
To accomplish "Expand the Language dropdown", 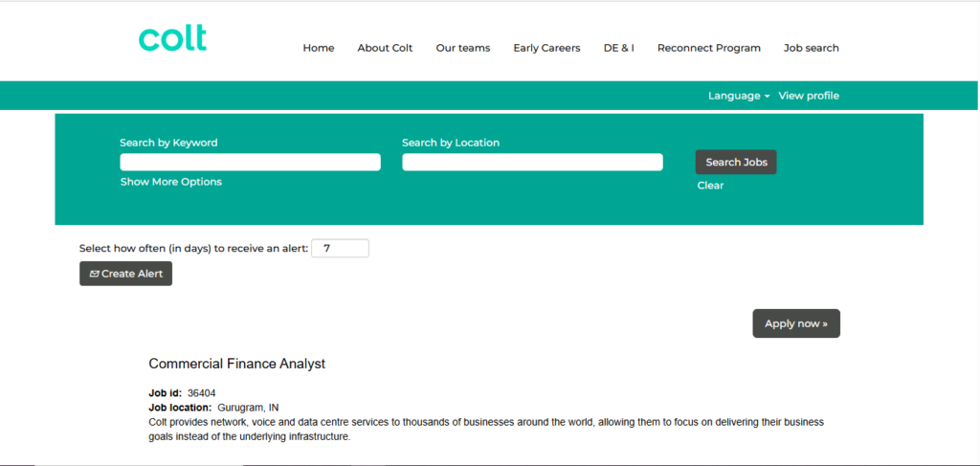I will tap(739, 96).
